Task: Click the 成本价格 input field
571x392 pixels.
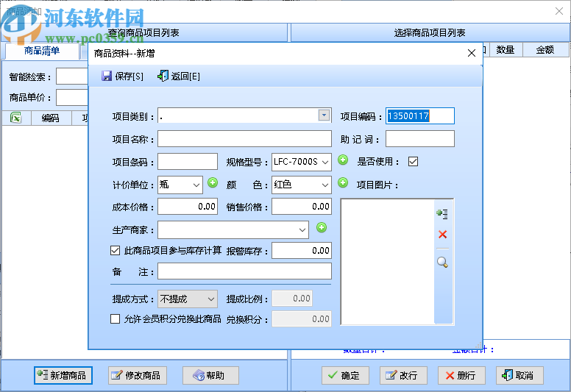Action: [188, 207]
